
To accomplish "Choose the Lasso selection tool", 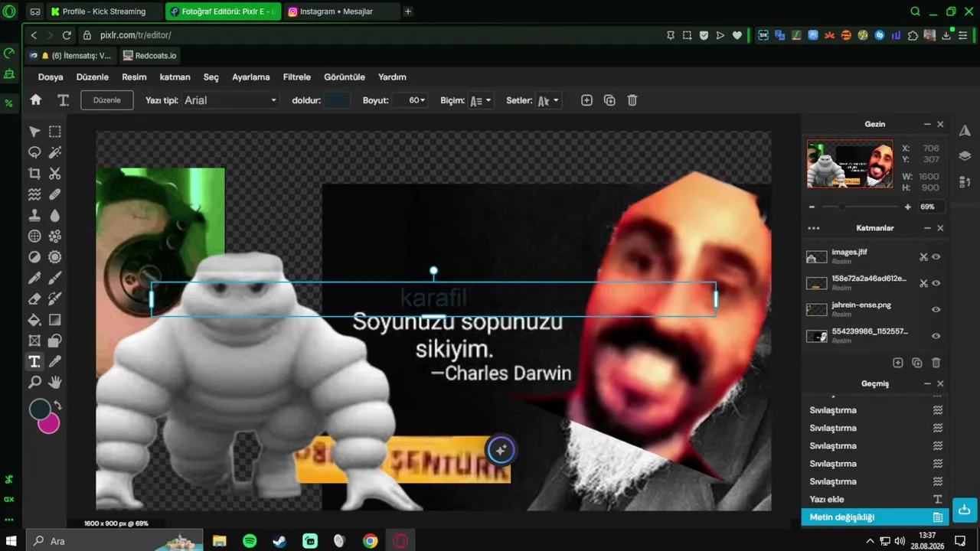I will point(34,152).
